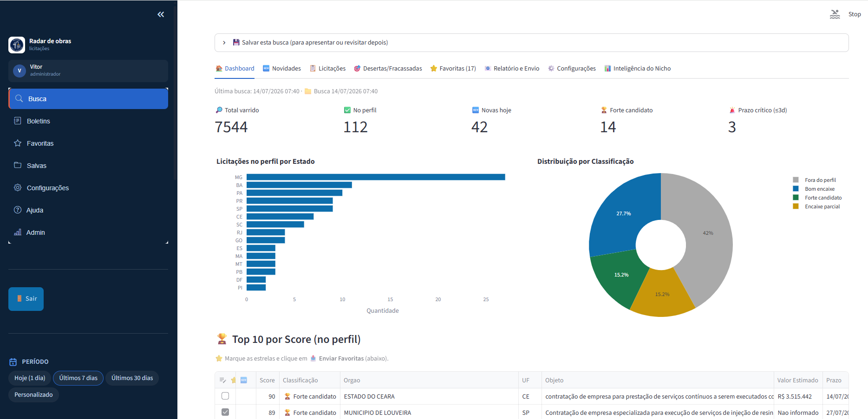This screenshot has height=419, width=868.
Task: Switch to the Licitações tab
Action: click(x=328, y=68)
